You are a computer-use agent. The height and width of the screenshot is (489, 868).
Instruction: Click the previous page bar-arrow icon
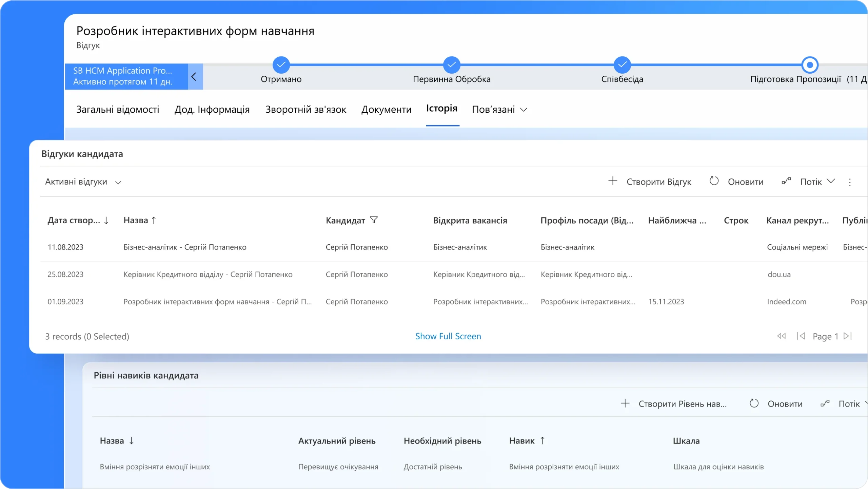pos(801,336)
